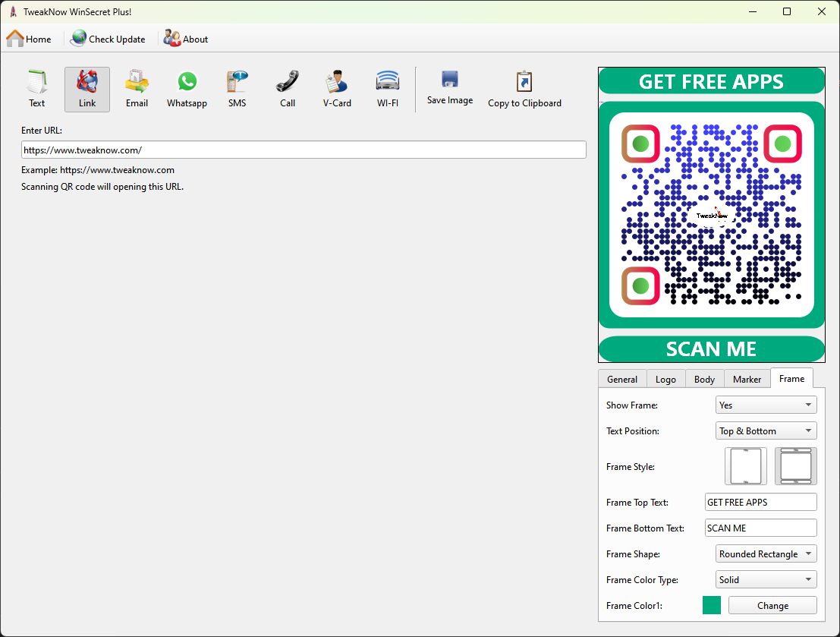Pick the Call QR code type

[x=288, y=89]
